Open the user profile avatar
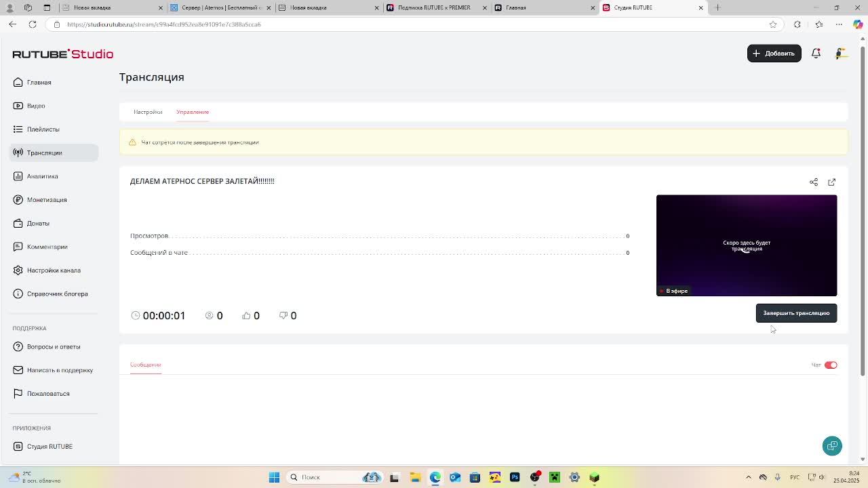The width and height of the screenshot is (868, 488). click(841, 54)
